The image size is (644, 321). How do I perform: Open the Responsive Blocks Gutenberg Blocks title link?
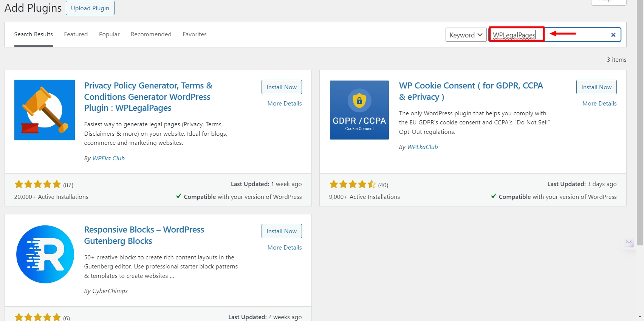pyautogui.click(x=144, y=235)
